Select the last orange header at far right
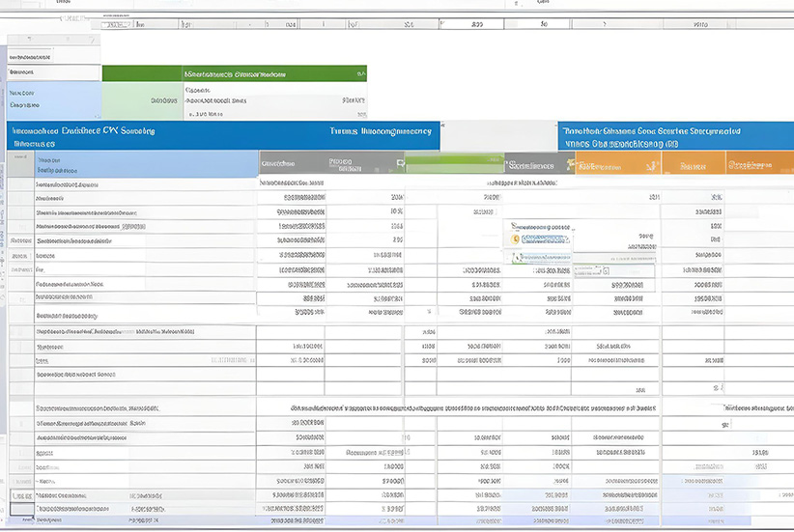This screenshot has height=532, width=794. pos(757,165)
